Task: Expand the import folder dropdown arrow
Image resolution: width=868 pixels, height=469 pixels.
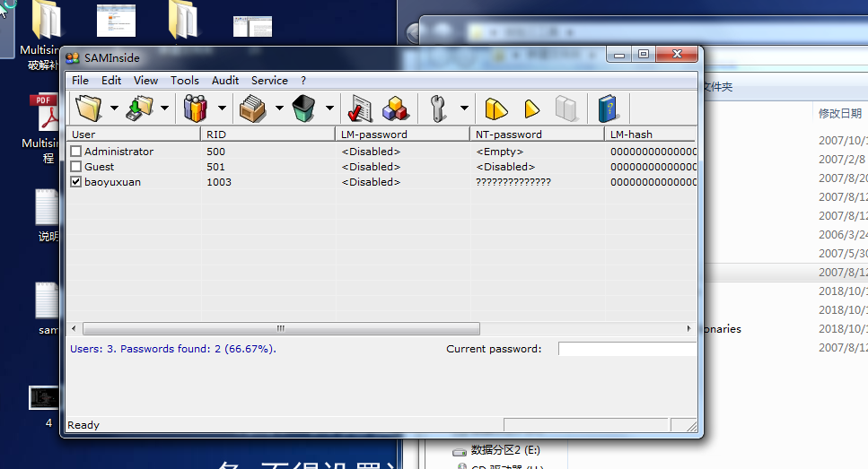Action: 114,108
